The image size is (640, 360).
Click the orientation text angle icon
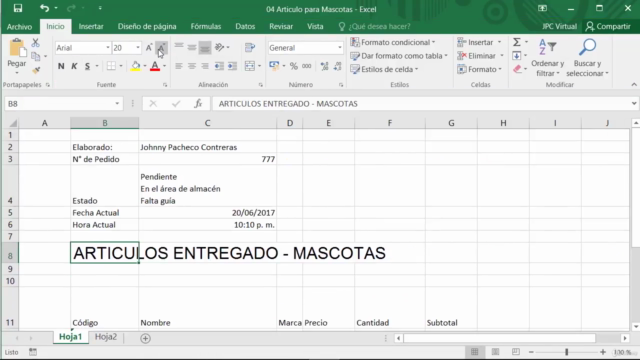point(220,47)
